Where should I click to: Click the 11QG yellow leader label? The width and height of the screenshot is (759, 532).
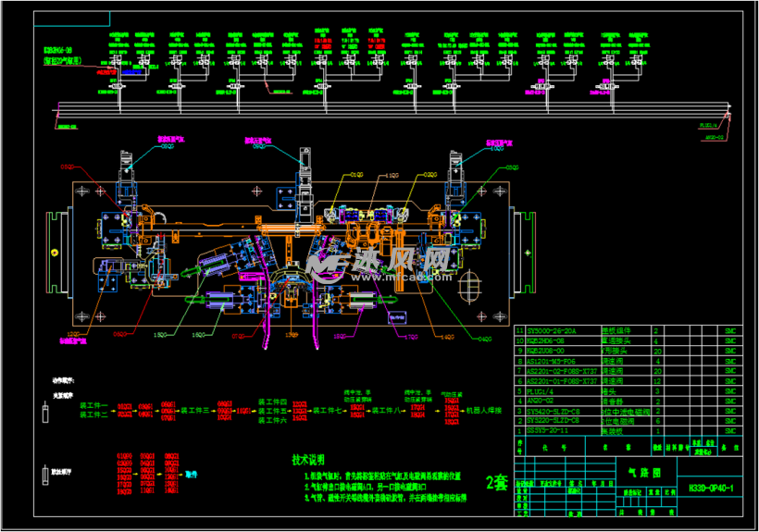pyautogui.click(x=392, y=173)
